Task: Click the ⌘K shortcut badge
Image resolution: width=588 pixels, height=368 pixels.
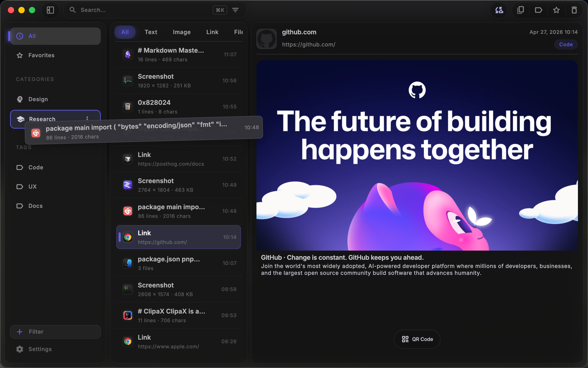Action: (x=220, y=10)
